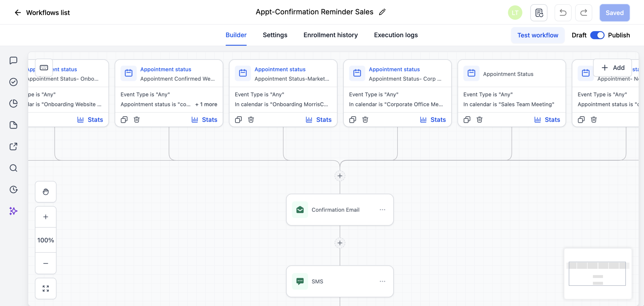The height and width of the screenshot is (306, 644).
Task: Add a new trigger with Add button
Action: pos(613,68)
